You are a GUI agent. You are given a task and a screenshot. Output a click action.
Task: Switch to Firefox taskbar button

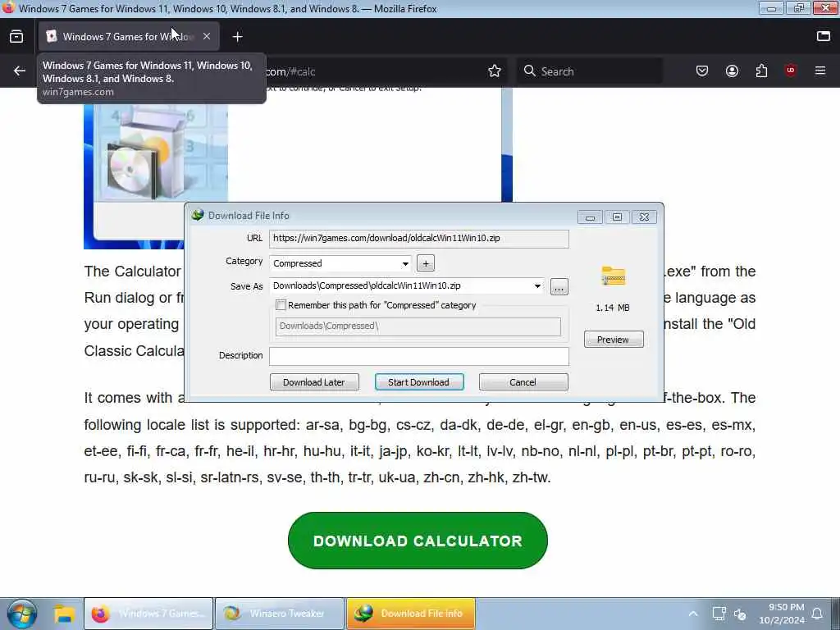(149, 614)
